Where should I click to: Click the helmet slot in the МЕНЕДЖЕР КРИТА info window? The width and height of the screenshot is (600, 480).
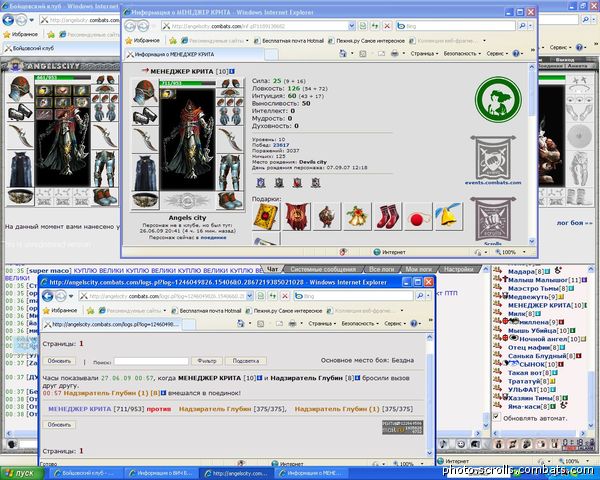click(145, 92)
